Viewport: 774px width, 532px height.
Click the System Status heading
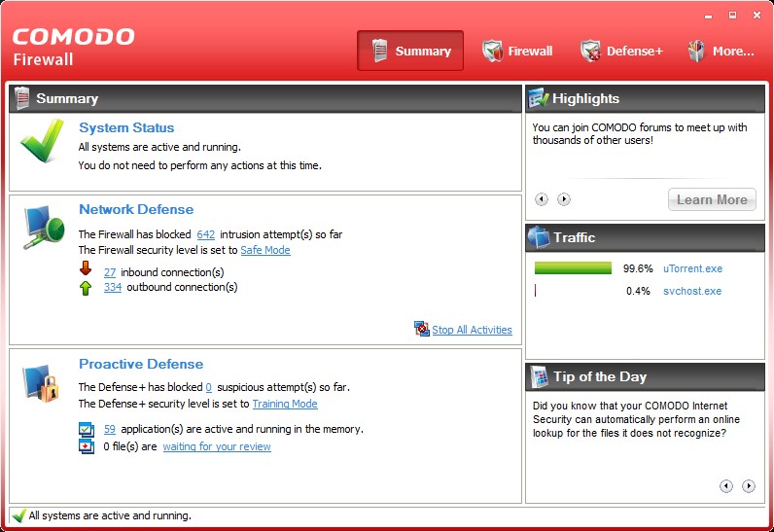126,127
